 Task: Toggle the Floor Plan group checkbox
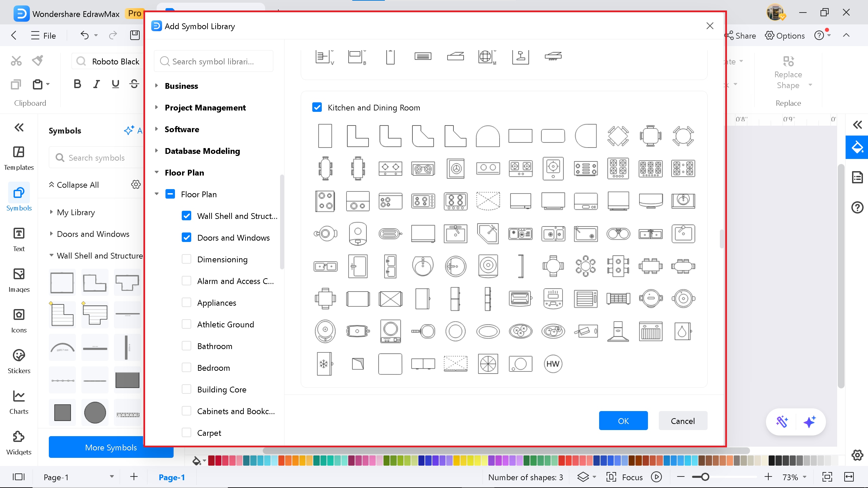pos(170,194)
